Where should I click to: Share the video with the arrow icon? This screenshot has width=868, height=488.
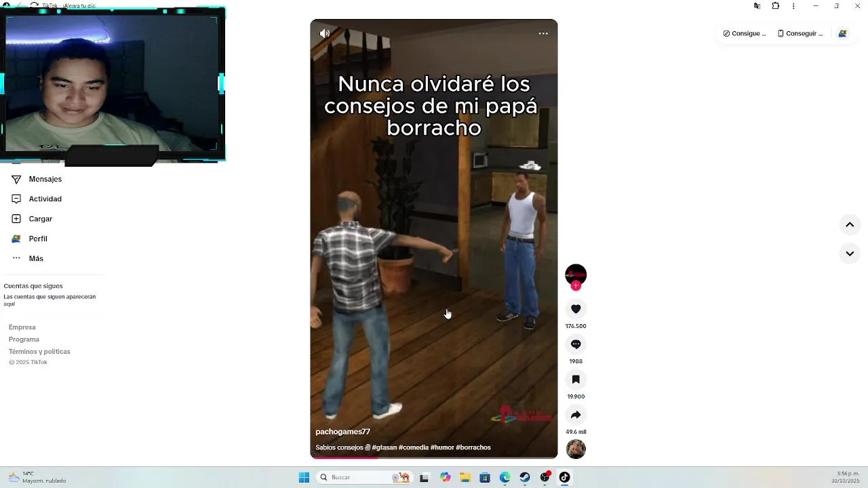point(576,415)
